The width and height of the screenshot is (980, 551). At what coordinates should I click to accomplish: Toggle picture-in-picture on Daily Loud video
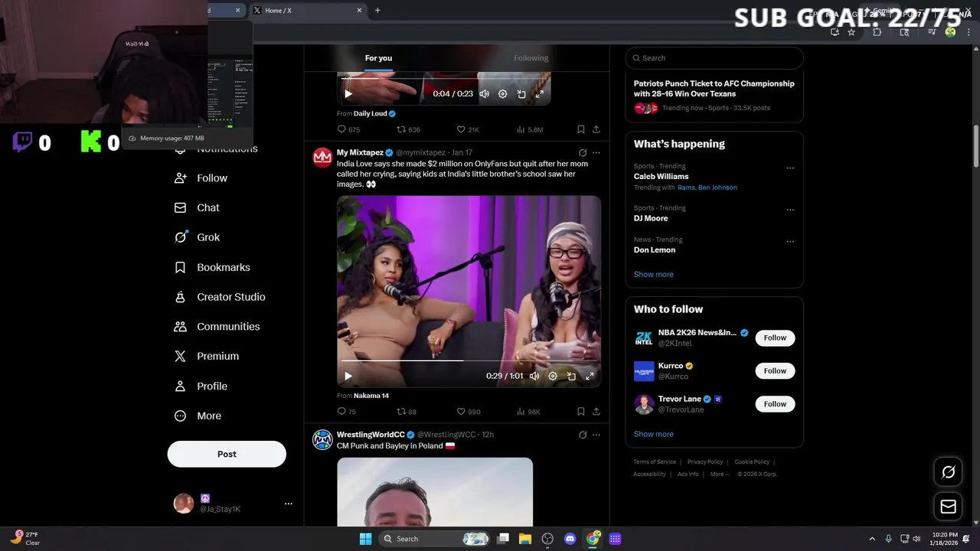521,94
